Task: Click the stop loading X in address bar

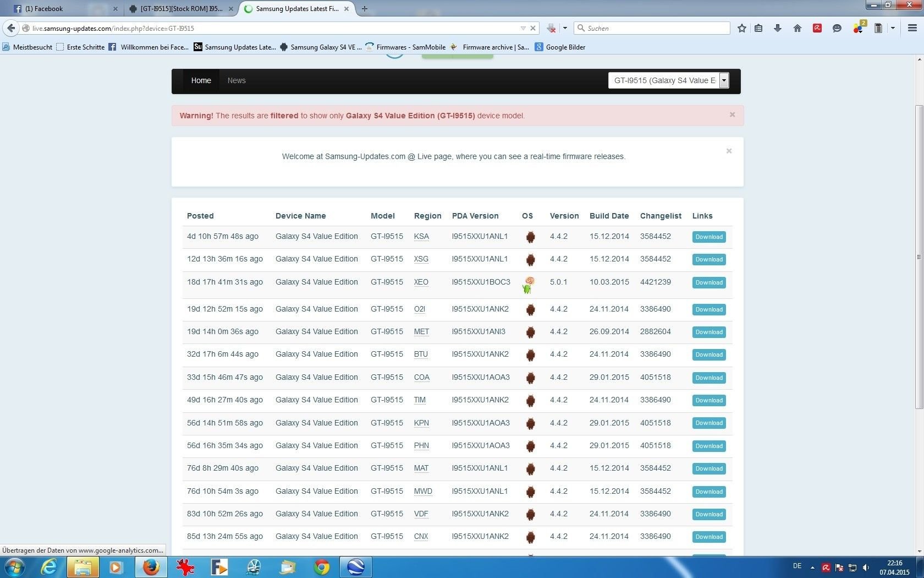Action: point(533,28)
